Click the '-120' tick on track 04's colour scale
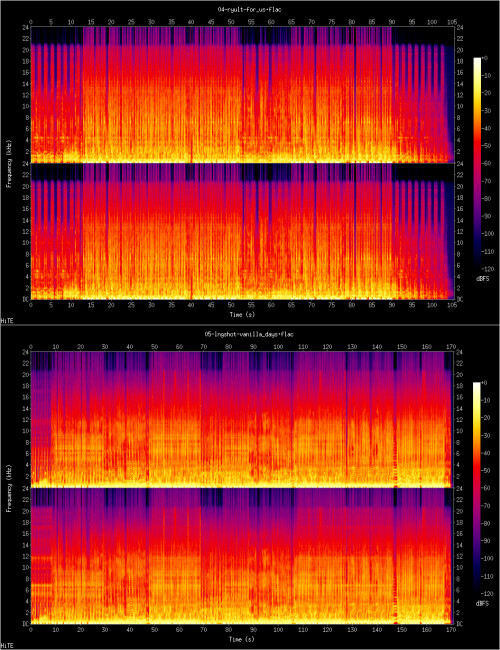The image size is (500, 650). click(488, 269)
